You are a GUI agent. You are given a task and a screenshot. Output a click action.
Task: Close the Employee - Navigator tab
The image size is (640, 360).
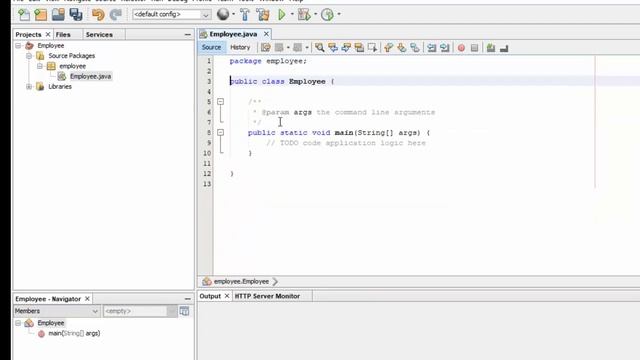click(87, 299)
